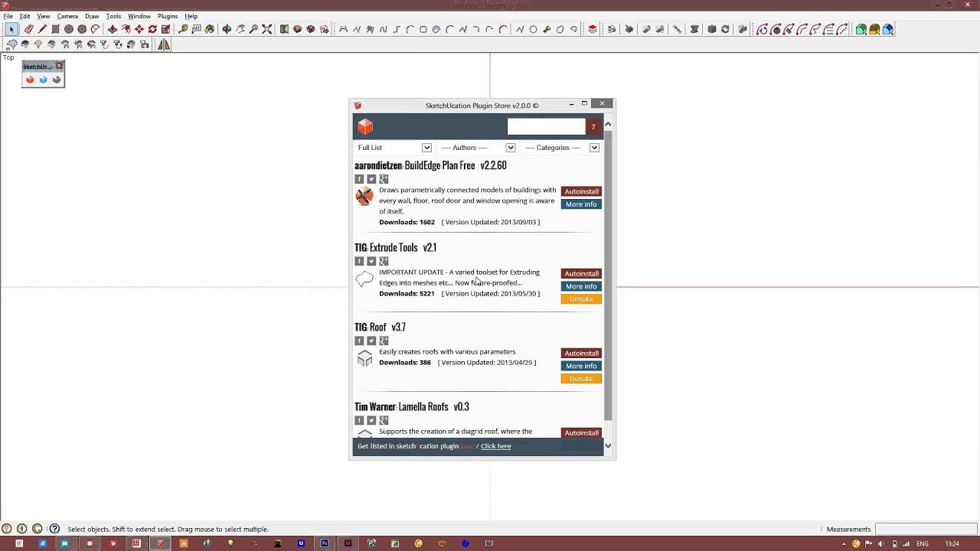
Task: Tweet the Extrude Tools plugin
Action: click(371, 262)
